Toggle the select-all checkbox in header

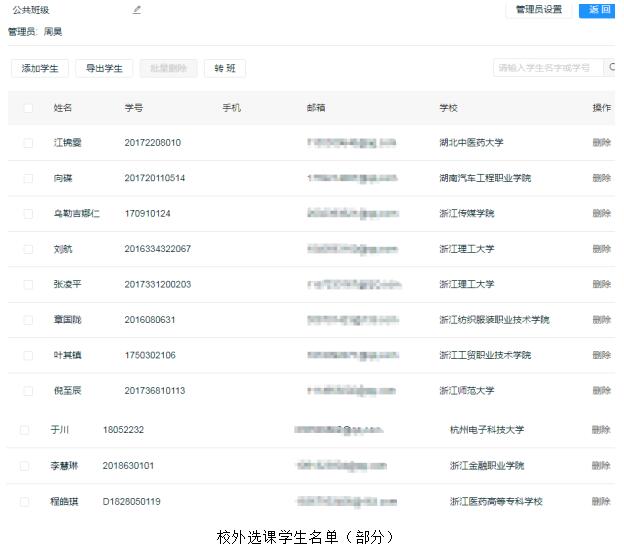pyautogui.click(x=28, y=108)
